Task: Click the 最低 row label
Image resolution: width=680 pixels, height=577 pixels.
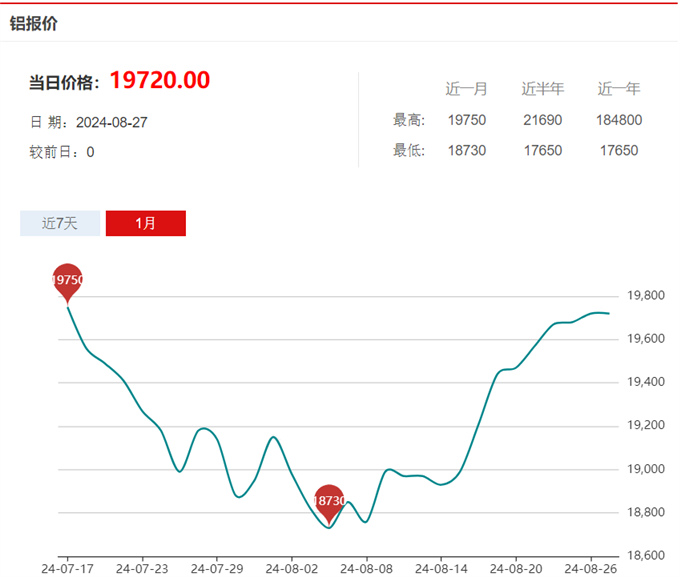Action: 409,151
